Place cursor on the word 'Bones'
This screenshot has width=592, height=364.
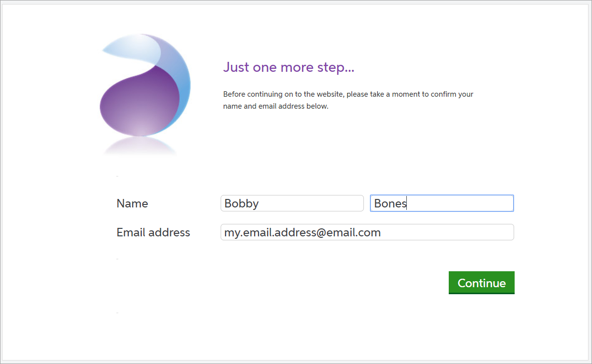coord(390,203)
